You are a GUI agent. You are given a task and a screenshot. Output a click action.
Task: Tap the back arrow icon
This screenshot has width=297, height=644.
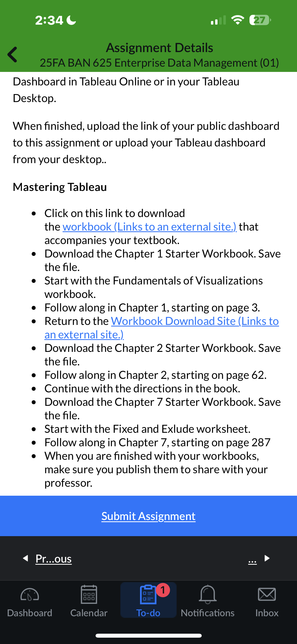pyautogui.click(x=12, y=54)
